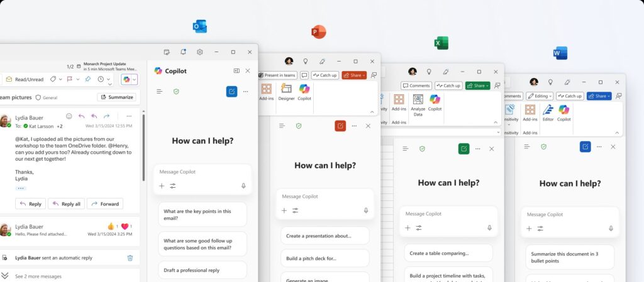644x282 pixels.
Task: Delete the automatic reply with trash icon
Action: click(x=130, y=258)
